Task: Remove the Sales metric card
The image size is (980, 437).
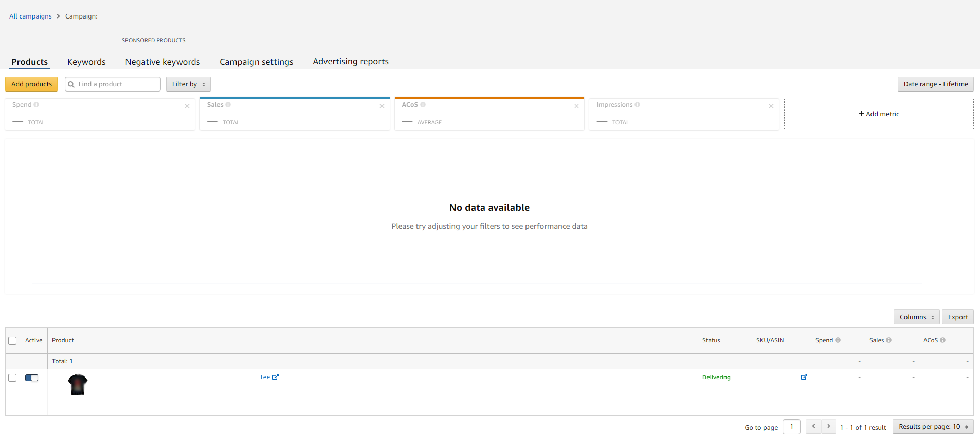Action: (x=382, y=106)
